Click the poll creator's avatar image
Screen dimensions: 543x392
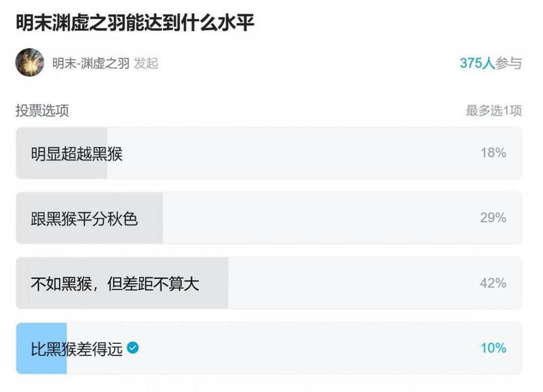click(x=28, y=61)
